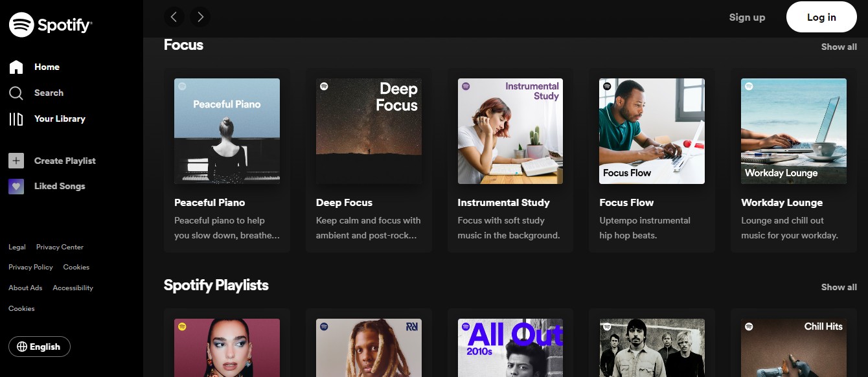Open the black-and-white band photo playlist cover

click(652, 348)
